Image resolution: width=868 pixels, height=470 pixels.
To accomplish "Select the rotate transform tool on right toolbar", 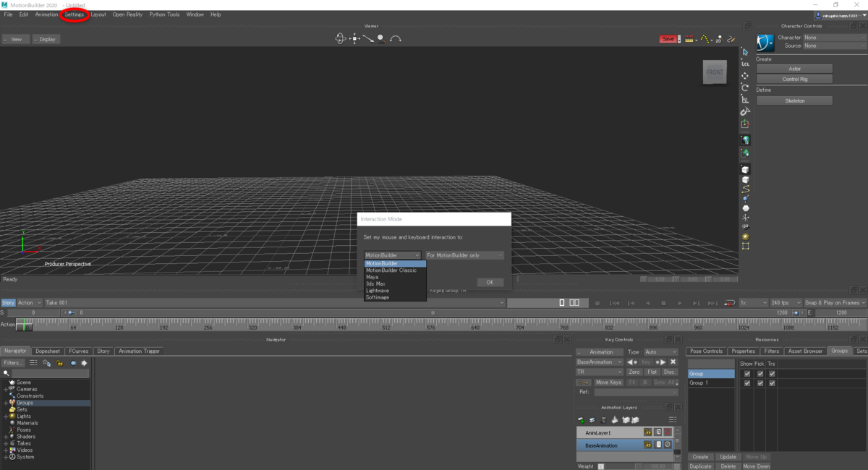I will coord(745,87).
